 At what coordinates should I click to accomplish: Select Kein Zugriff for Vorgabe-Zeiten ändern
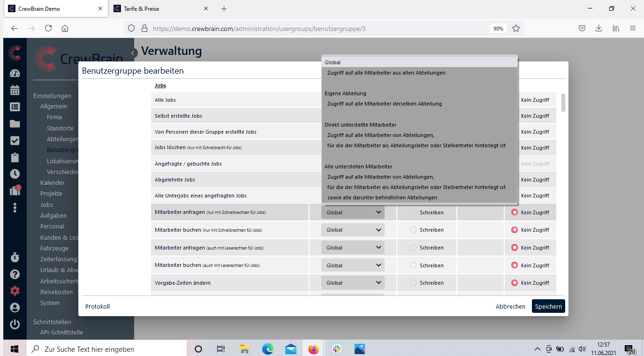[x=515, y=283]
